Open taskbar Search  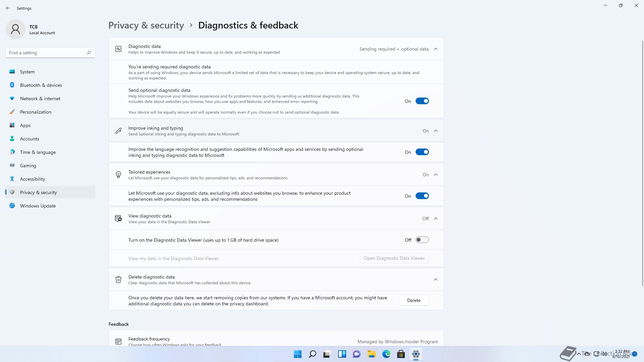tap(312, 354)
